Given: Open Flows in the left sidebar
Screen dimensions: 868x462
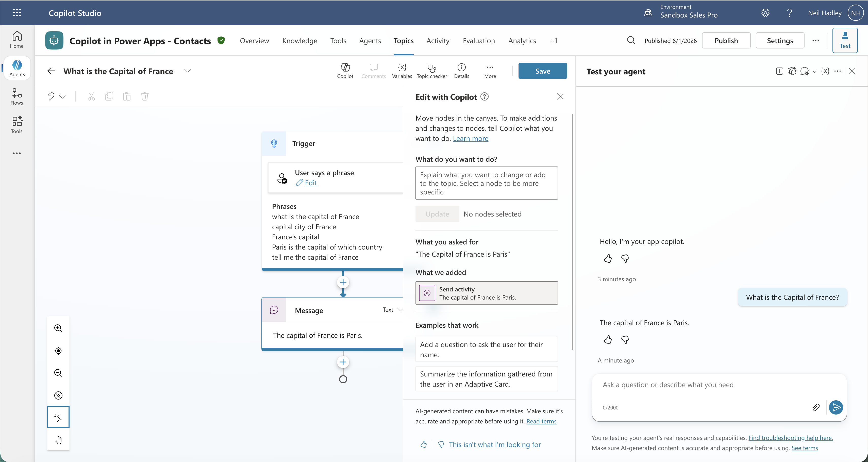Looking at the screenshot, I should (17, 97).
